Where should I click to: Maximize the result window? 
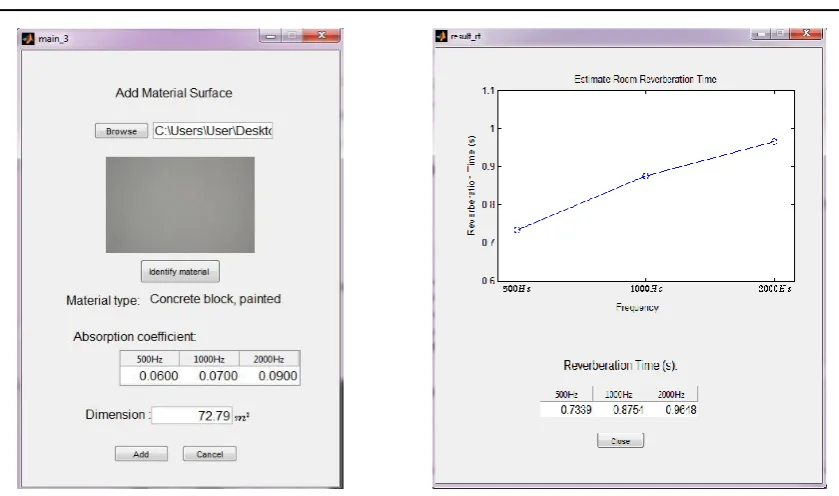coord(780,34)
